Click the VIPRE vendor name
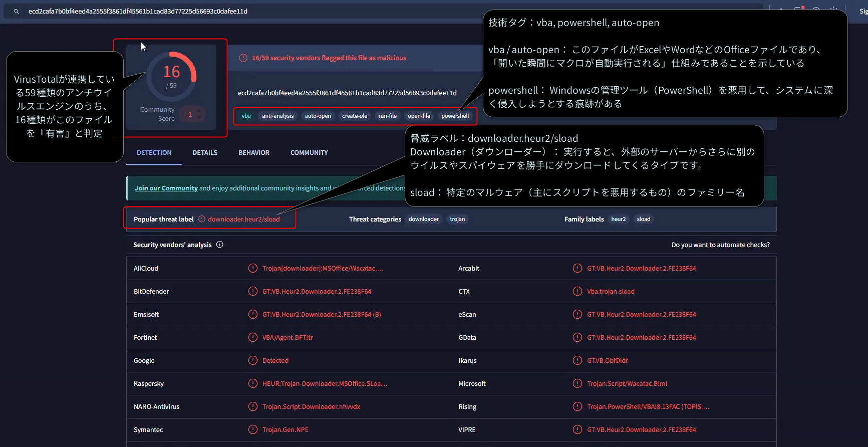Screen dimensions: 868x447 pos(467,429)
